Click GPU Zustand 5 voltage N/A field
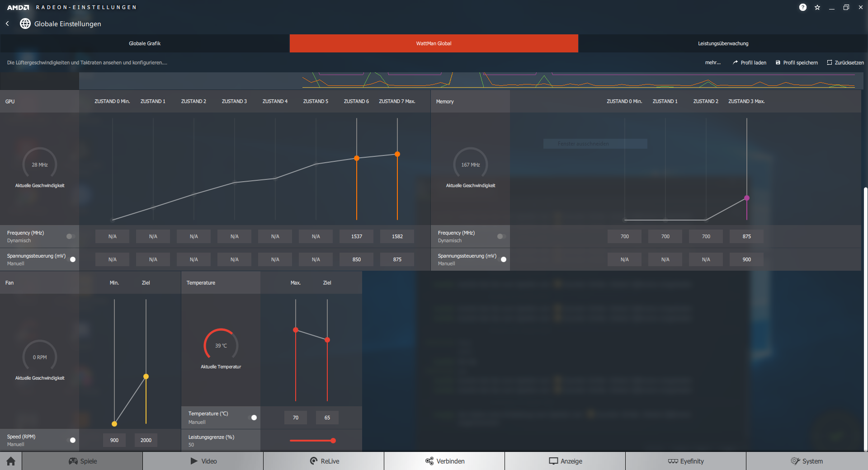Viewport: 868px width, 470px height. 316,259
